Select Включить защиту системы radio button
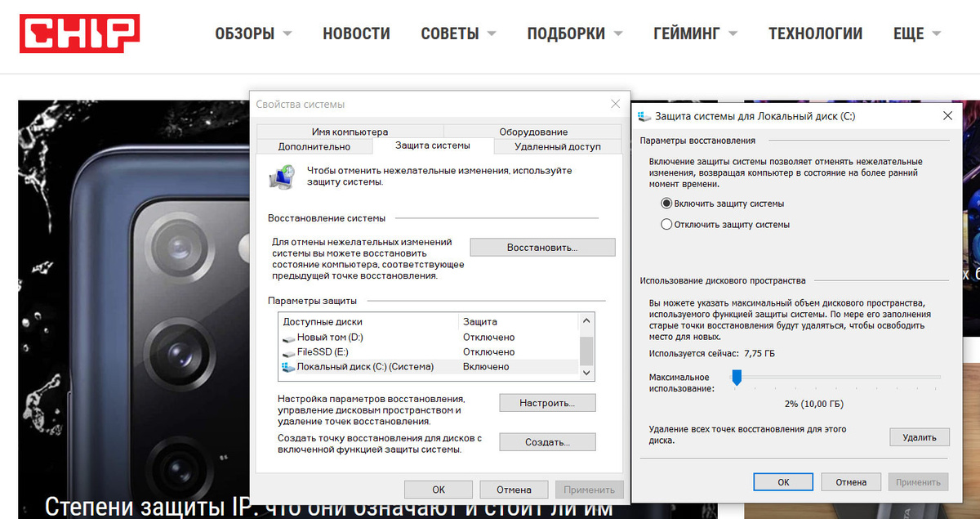 click(x=666, y=204)
